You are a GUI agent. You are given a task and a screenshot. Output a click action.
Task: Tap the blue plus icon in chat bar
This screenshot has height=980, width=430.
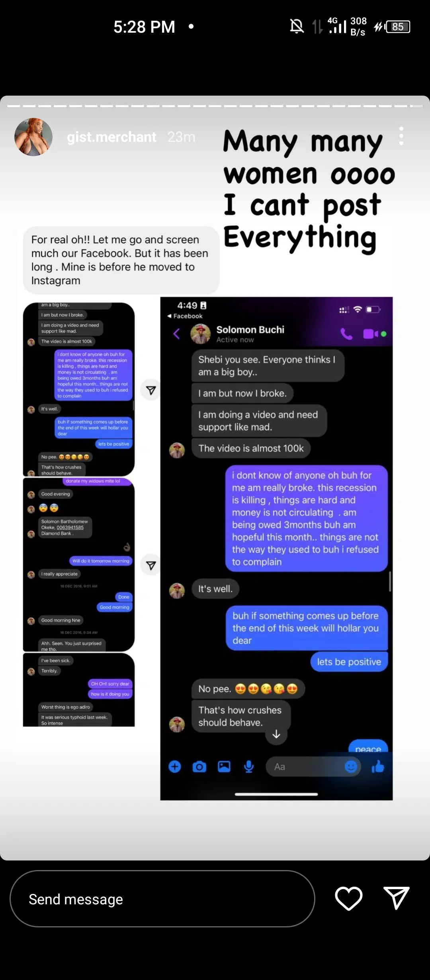[x=174, y=766]
